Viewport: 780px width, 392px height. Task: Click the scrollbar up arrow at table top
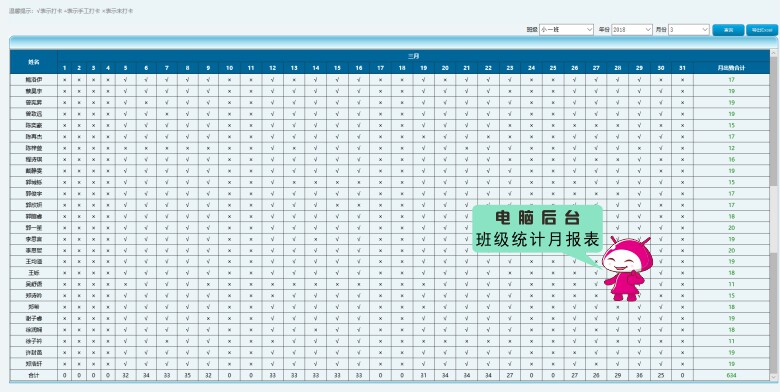[774, 54]
